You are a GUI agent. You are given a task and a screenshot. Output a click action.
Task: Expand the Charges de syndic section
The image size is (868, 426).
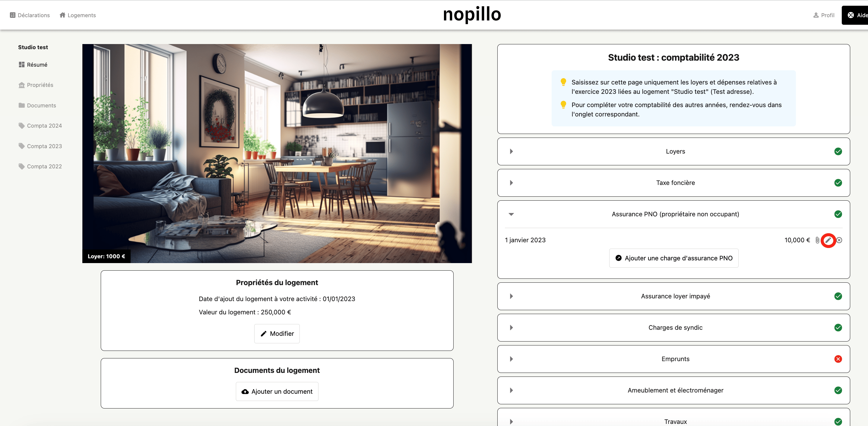point(511,328)
